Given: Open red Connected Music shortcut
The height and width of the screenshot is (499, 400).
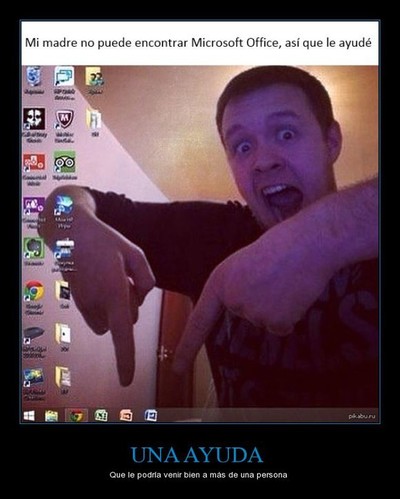Looking at the screenshot, I should [34, 162].
